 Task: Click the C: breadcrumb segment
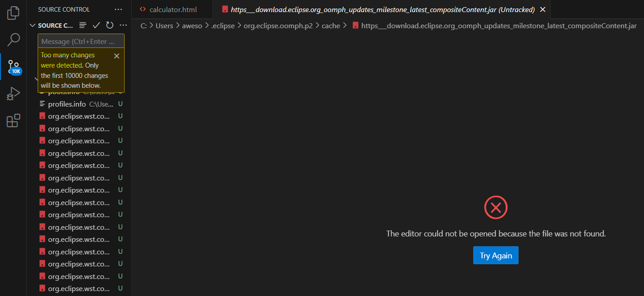click(143, 26)
